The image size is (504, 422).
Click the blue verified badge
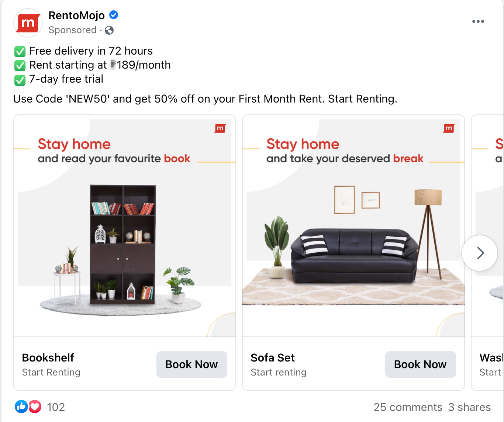pyautogui.click(x=114, y=15)
